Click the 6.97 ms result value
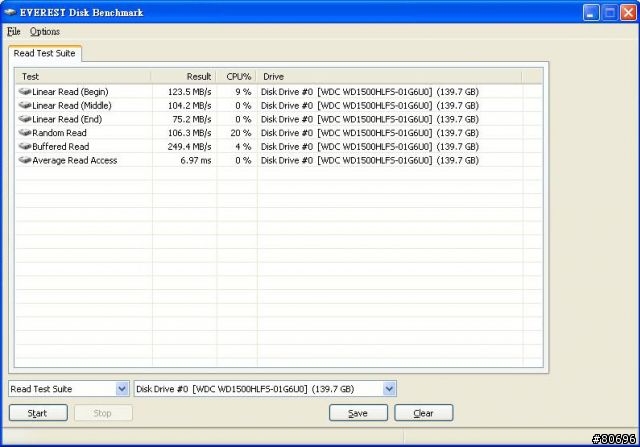 [x=196, y=160]
